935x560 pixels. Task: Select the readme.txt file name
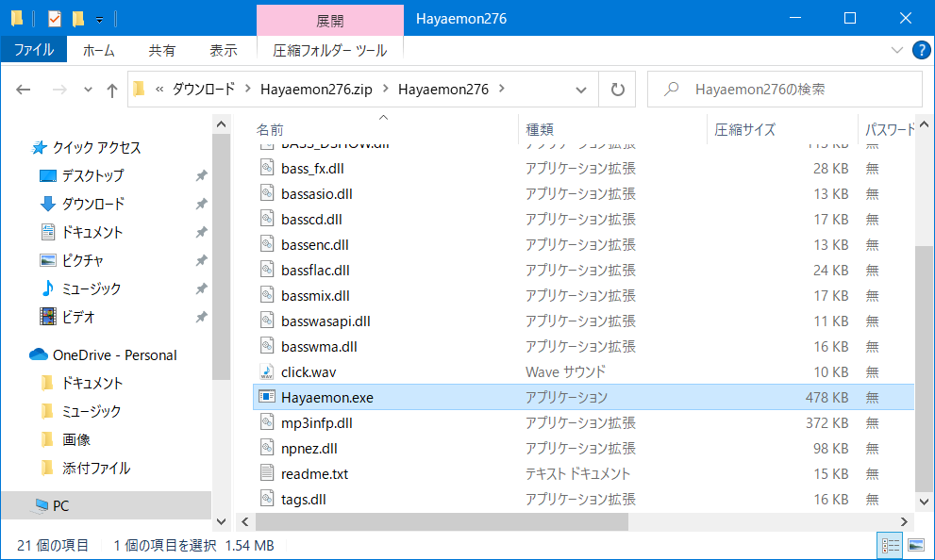click(314, 473)
